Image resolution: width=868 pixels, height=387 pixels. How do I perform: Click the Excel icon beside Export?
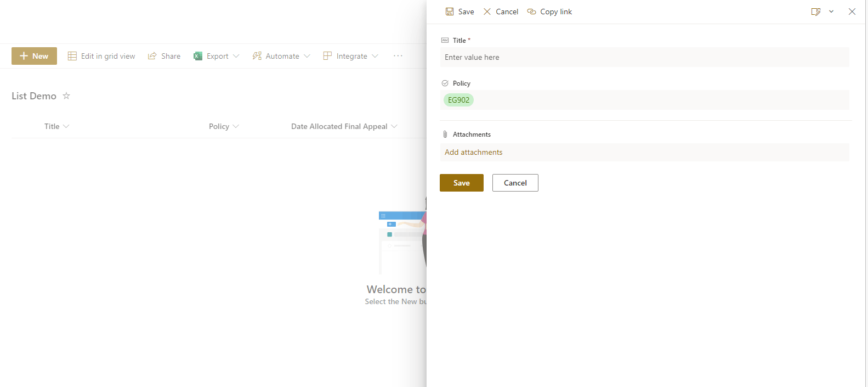[x=198, y=56]
